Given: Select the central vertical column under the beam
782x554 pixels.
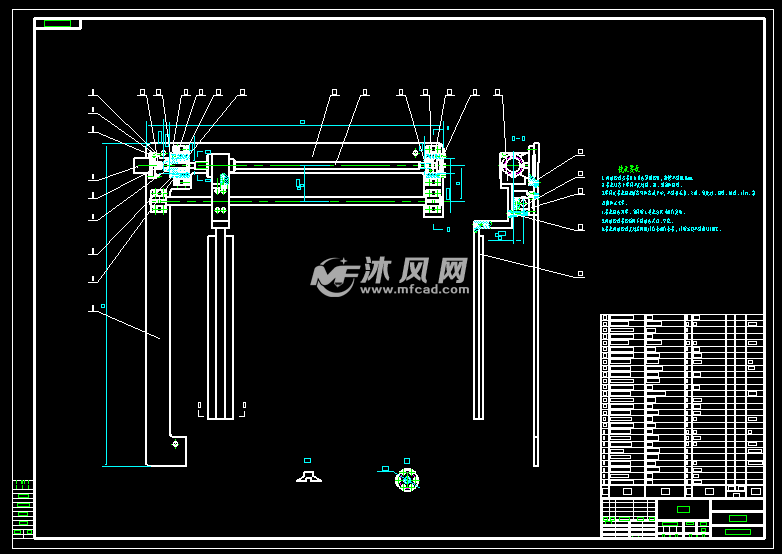Looking at the screenshot, I should [220, 327].
